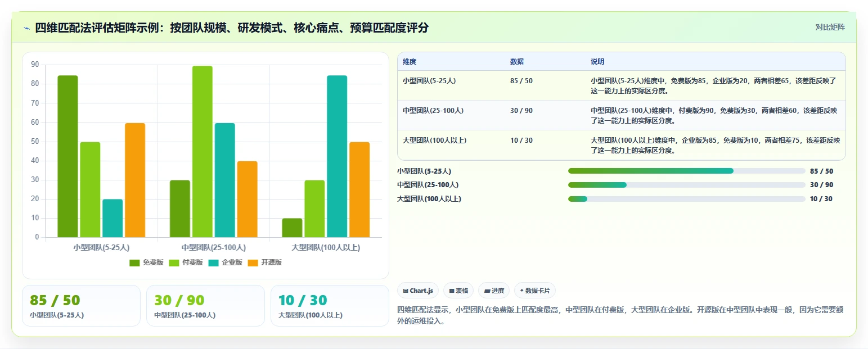Screen dimensions: 868x349
Task: Select the 企业版 bar for 小型团队
Action: pos(113,218)
